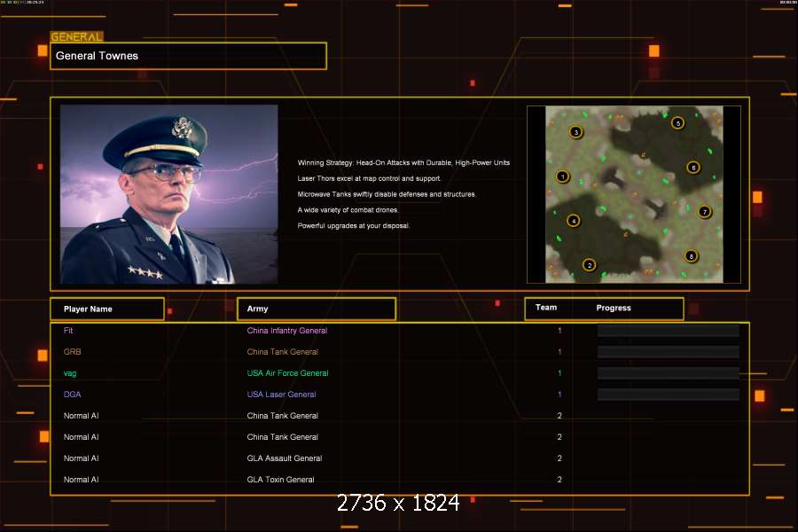Select player name GRB
798x532 pixels.
coord(73,352)
